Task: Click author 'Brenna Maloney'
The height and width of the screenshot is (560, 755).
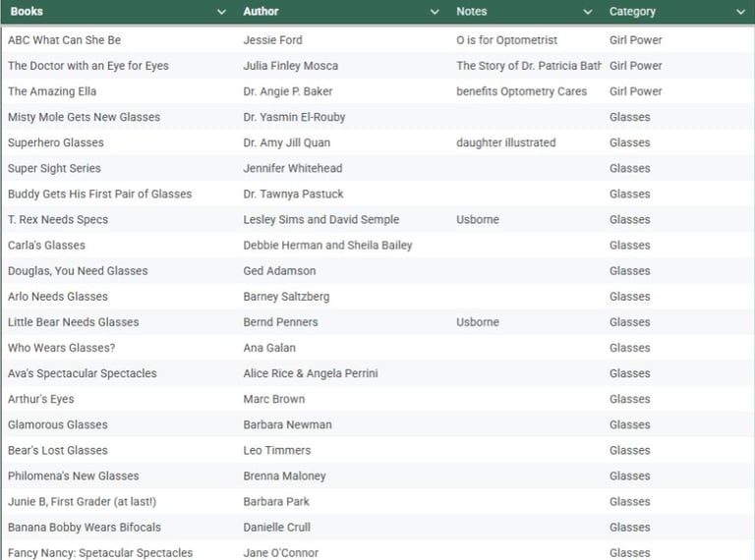Action: coord(284,476)
